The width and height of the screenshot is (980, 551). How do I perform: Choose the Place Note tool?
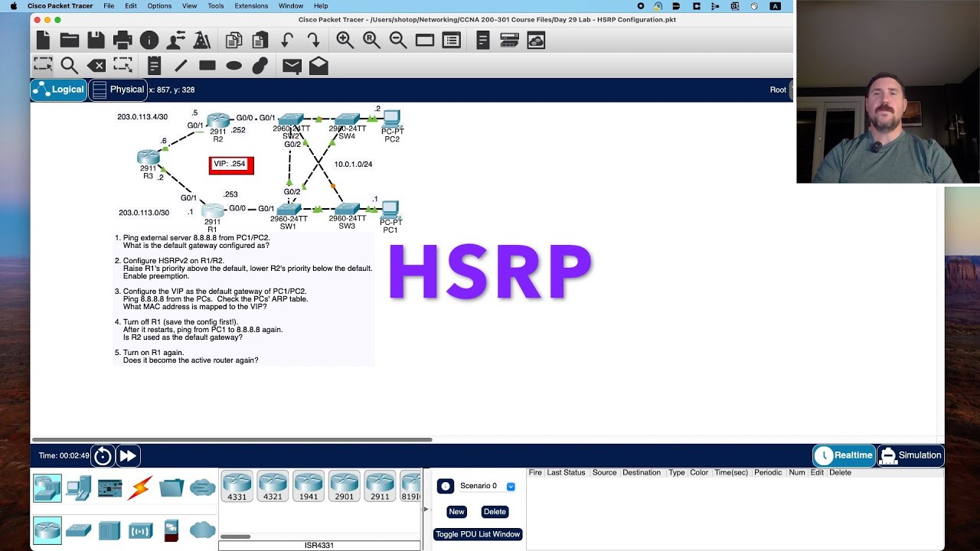coord(154,66)
